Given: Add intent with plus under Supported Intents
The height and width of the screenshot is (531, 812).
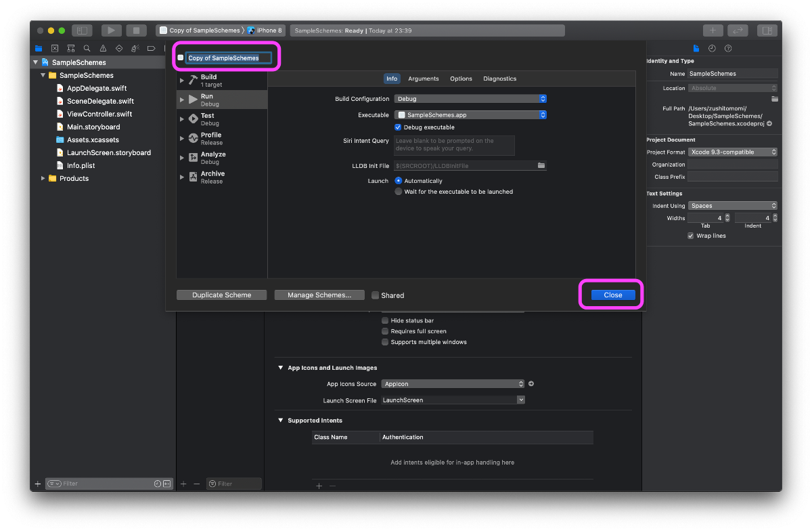Looking at the screenshot, I should (319, 486).
